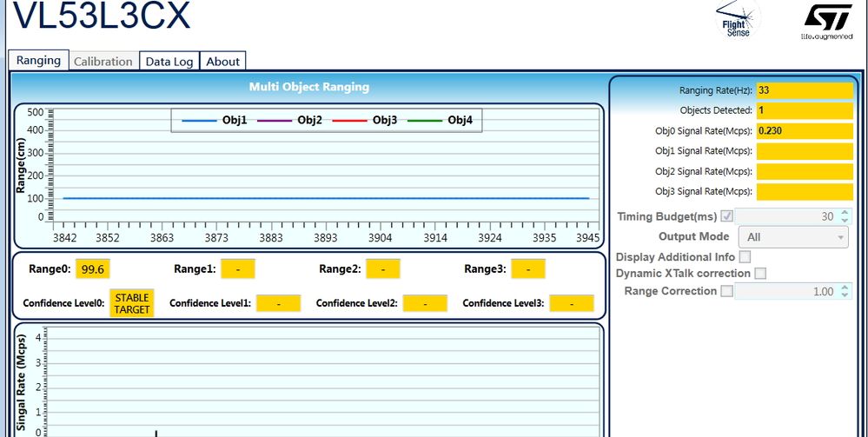Click the Range2 value box
The image size is (868, 437).
[x=383, y=269]
